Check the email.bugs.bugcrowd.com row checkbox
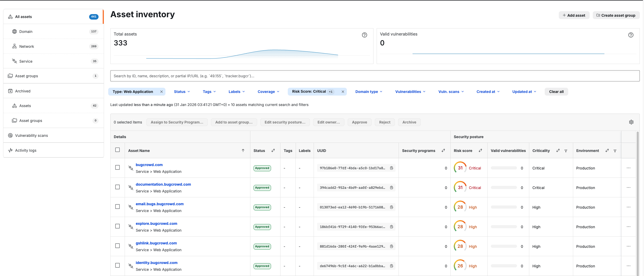 (118, 207)
